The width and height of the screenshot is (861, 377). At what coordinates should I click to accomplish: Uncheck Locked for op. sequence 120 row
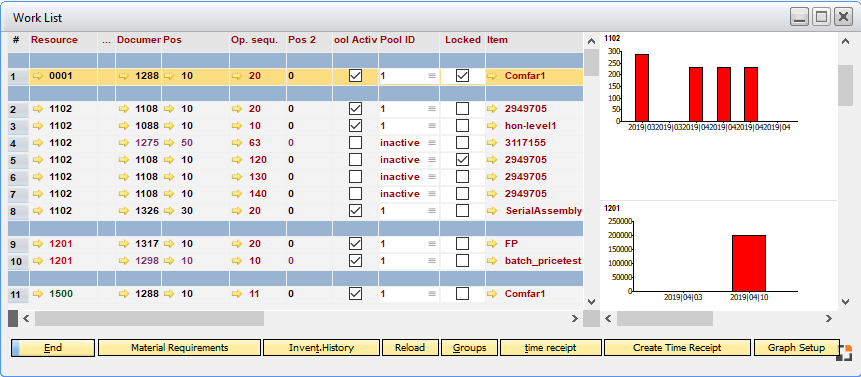[463, 160]
